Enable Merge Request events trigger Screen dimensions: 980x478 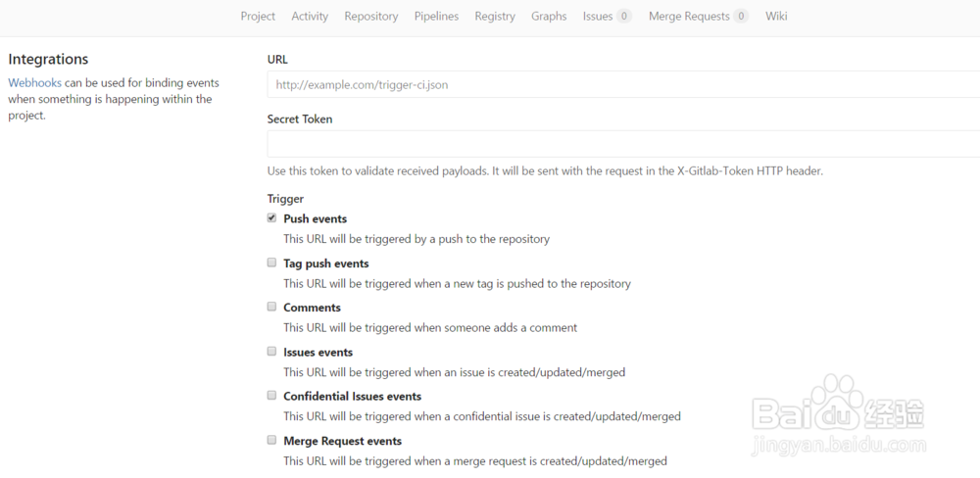272,440
